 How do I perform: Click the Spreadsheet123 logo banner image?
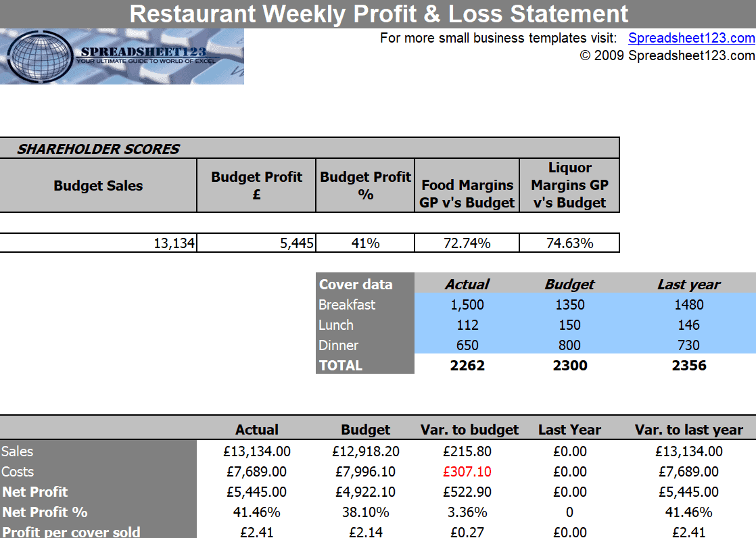coord(122,56)
